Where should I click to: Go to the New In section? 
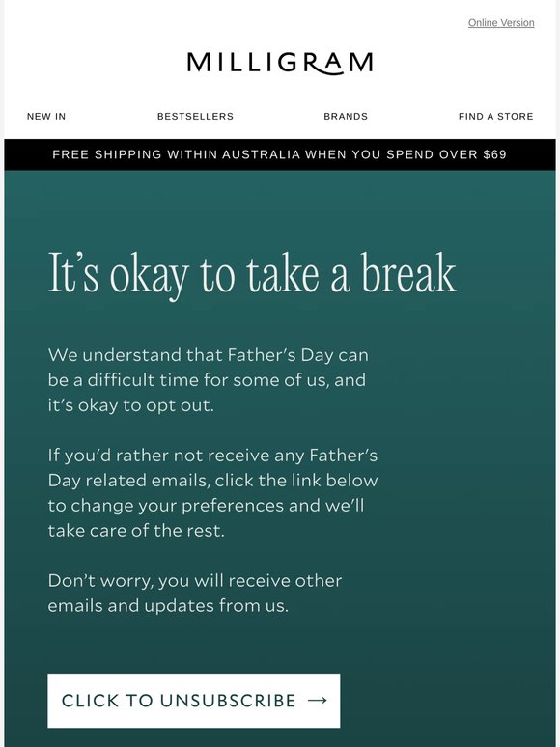46,116
